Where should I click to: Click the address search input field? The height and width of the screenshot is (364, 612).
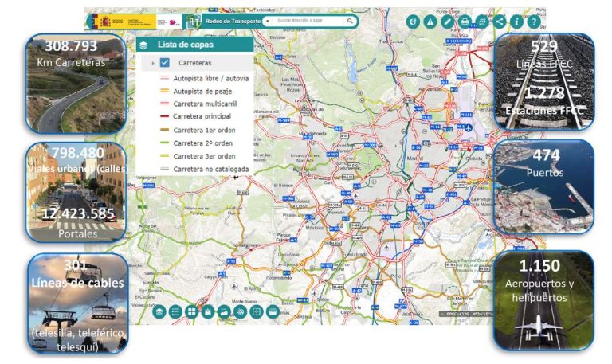coord(307,21)
